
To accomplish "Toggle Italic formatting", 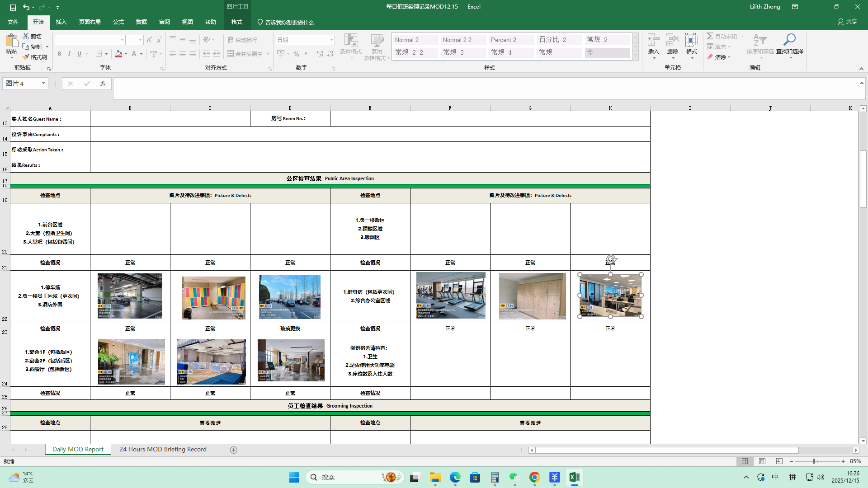I will click(x=69, y=54).
